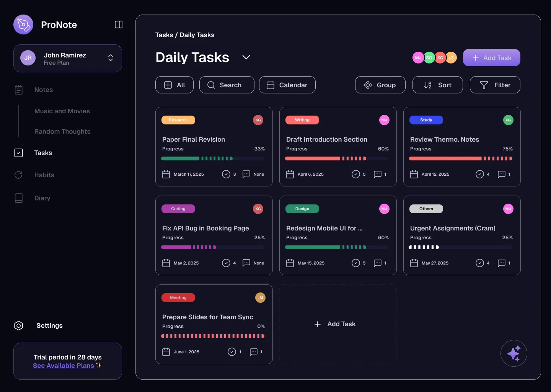Click the Fix API Bug progress bar
The image size is (551, 392).
click(x=213, y=247)
